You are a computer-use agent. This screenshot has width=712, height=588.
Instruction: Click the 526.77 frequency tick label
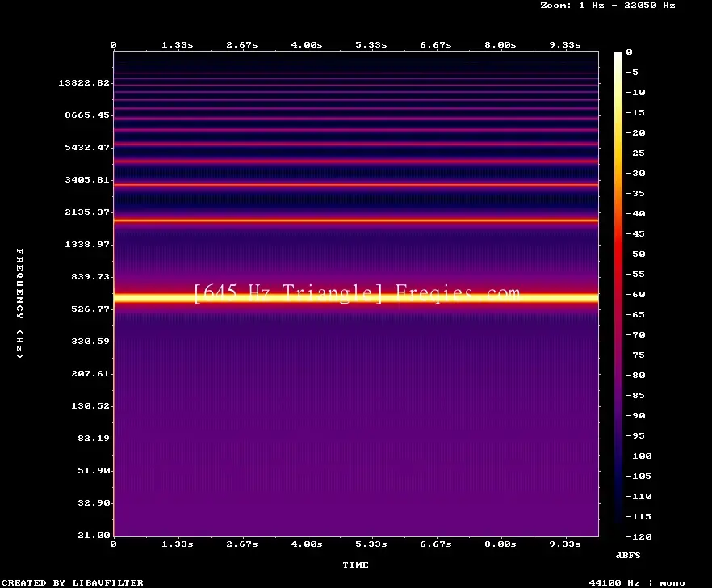pyautogui.click(x=90, y=309)
